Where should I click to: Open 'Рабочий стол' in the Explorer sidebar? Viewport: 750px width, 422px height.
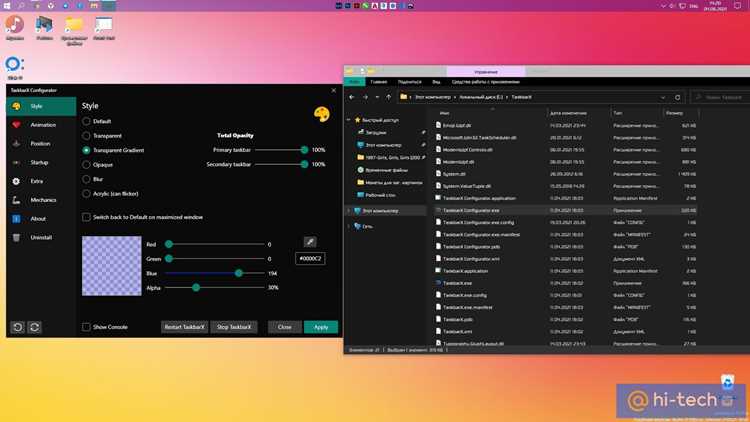coord(381,195)
